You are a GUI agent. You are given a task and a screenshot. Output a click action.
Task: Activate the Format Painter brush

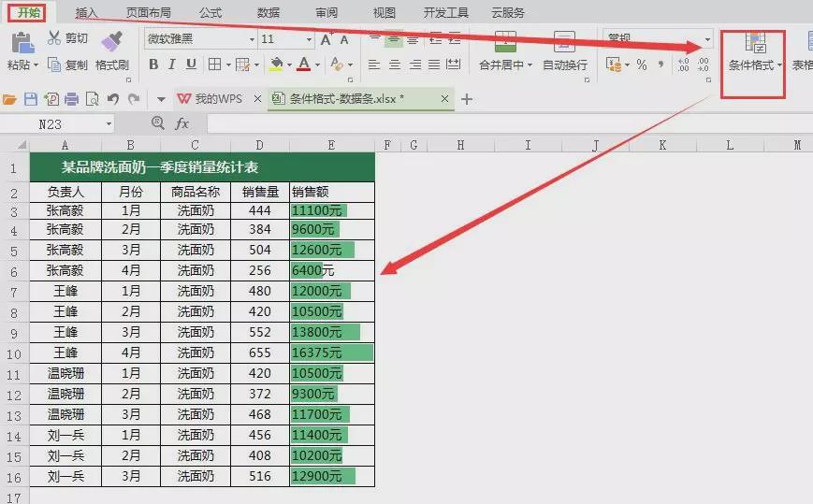tap(111, 41)
